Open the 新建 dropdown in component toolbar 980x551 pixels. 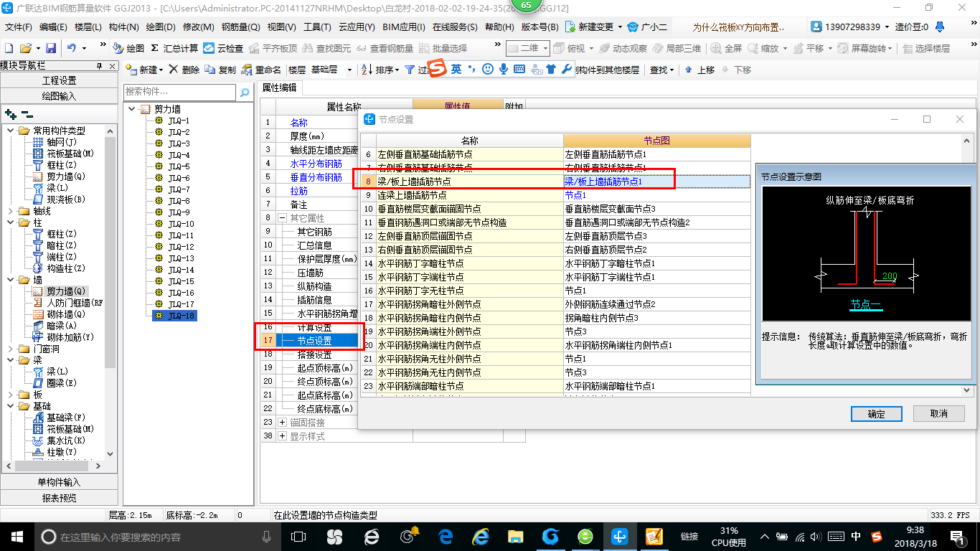(x=144, y=70)
